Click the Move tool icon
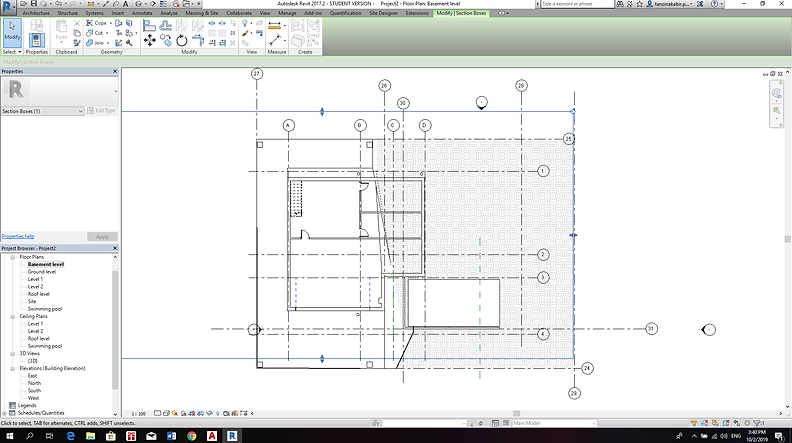This screenshot has width=792, height=443. pos(150,40)
